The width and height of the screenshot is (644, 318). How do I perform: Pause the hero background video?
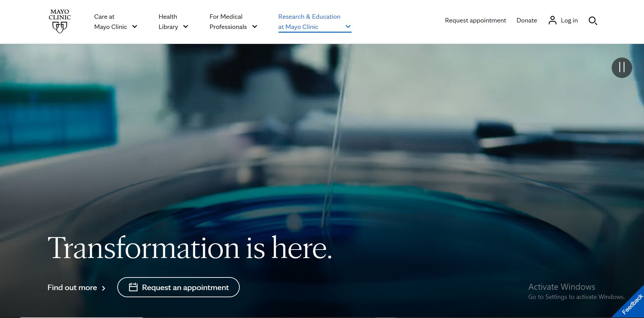(x=622, y=68)
